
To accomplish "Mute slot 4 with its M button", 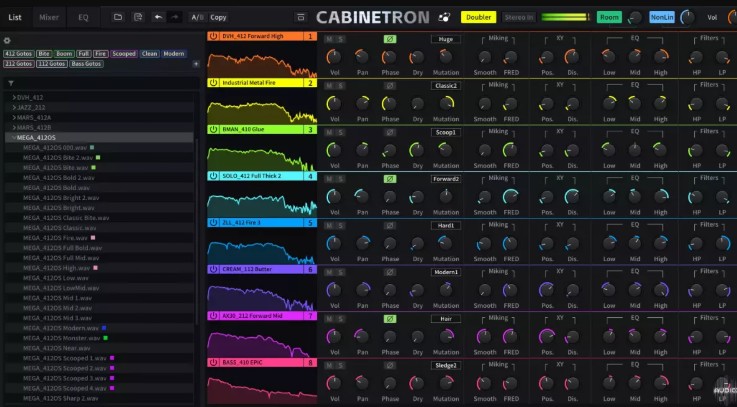I will 329,179.
